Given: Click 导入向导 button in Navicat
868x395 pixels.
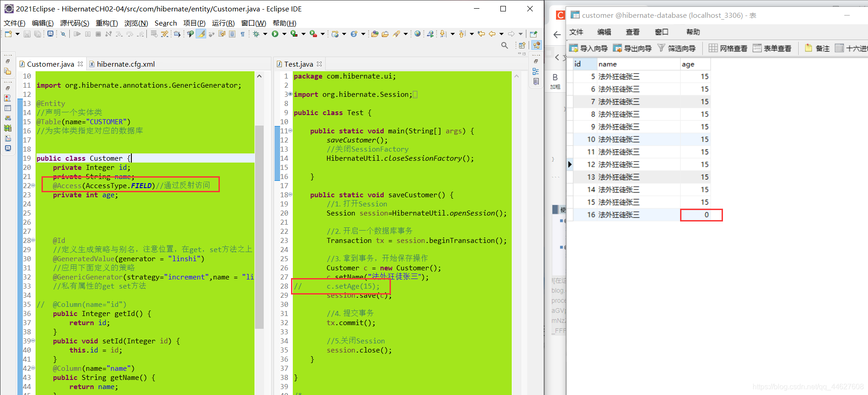Looking at the screenshot, I should coord(588,48).
